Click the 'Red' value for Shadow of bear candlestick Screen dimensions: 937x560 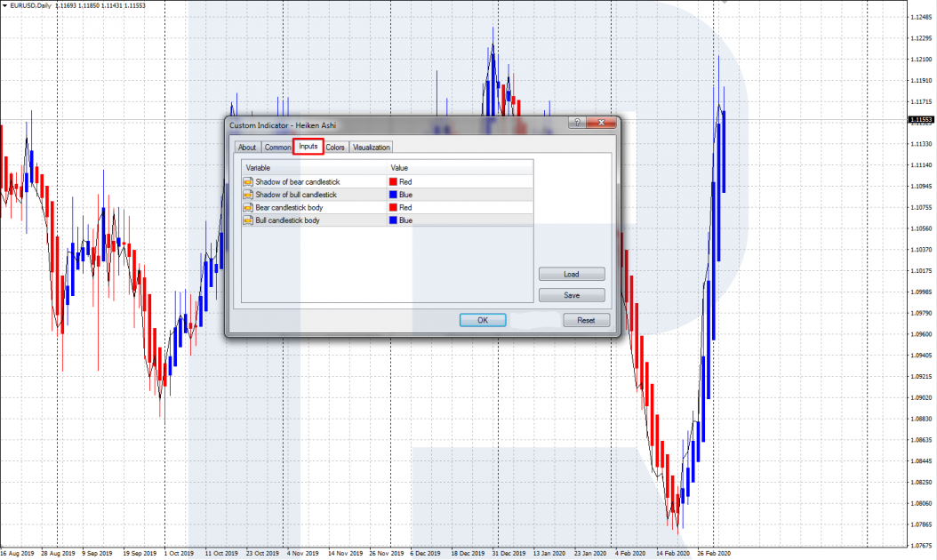pos(405,181)
